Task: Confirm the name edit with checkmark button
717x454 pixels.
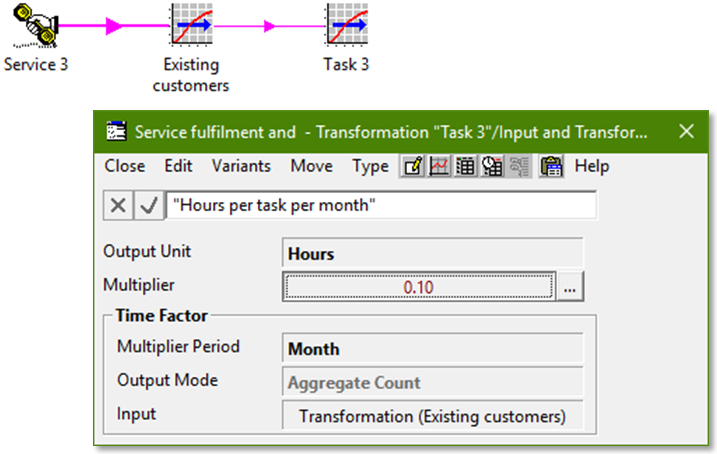Action: (x=149, y=205)
